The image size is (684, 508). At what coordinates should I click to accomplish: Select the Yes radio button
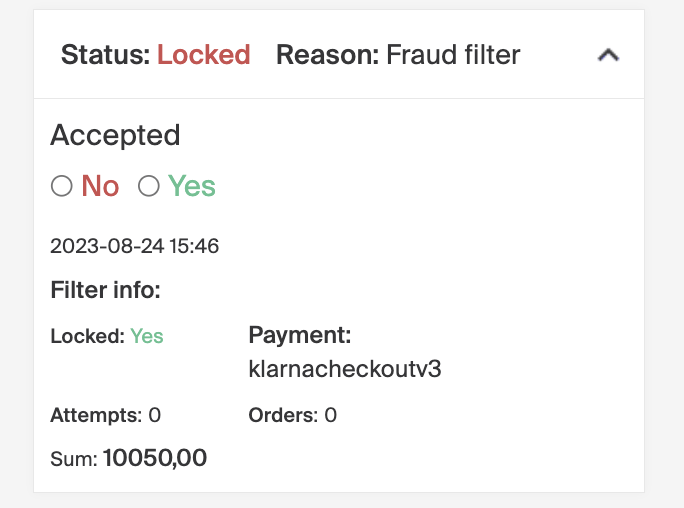149,186
